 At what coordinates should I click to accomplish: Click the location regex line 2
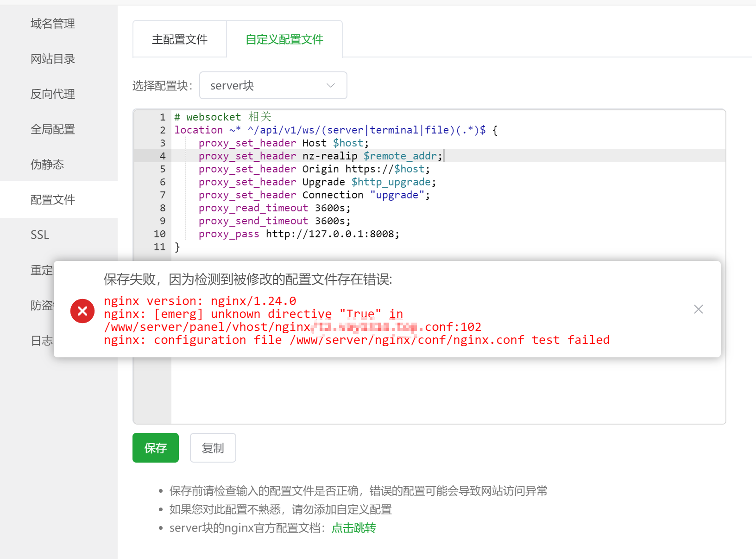(x=336, y=130)
